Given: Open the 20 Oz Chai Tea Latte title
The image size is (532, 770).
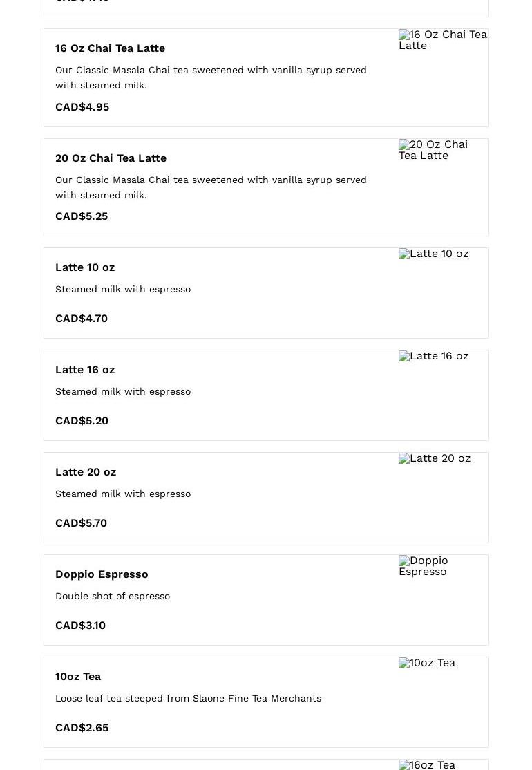Looking at the screenshot, I should [111, 158].
